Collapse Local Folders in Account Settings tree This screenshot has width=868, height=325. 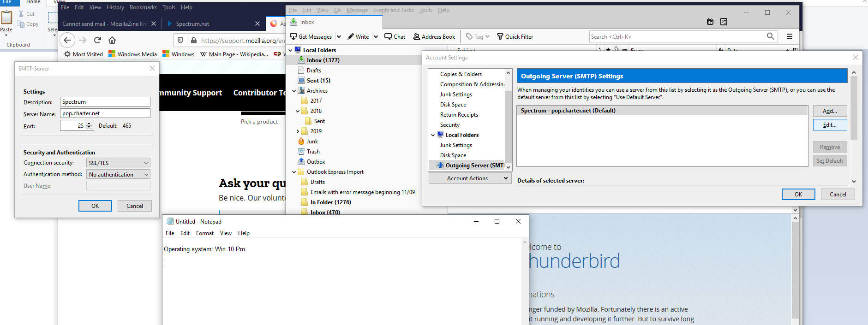tap(433, 135)
